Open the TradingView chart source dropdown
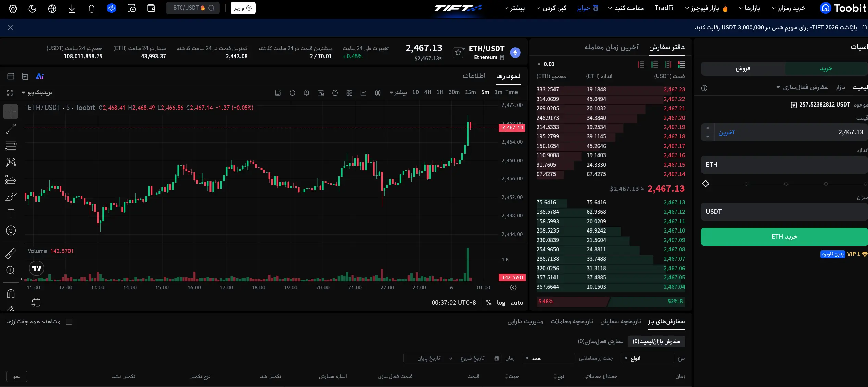Screen dimensions: 868x387 point(37,92)
